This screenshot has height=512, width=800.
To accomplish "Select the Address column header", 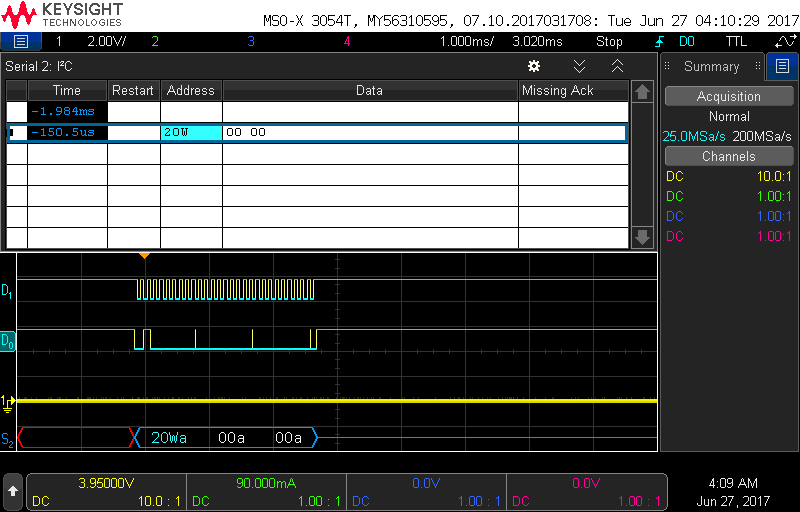I will point(191,90).
